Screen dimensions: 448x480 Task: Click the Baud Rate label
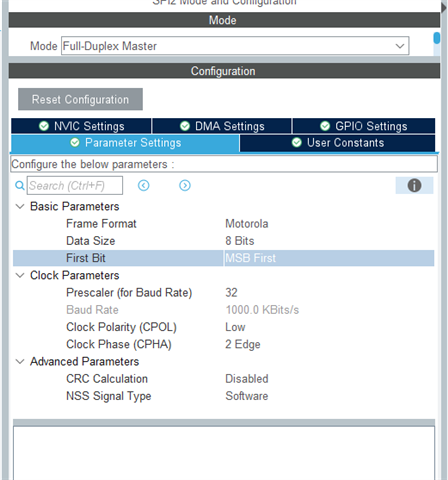(92, 310)
